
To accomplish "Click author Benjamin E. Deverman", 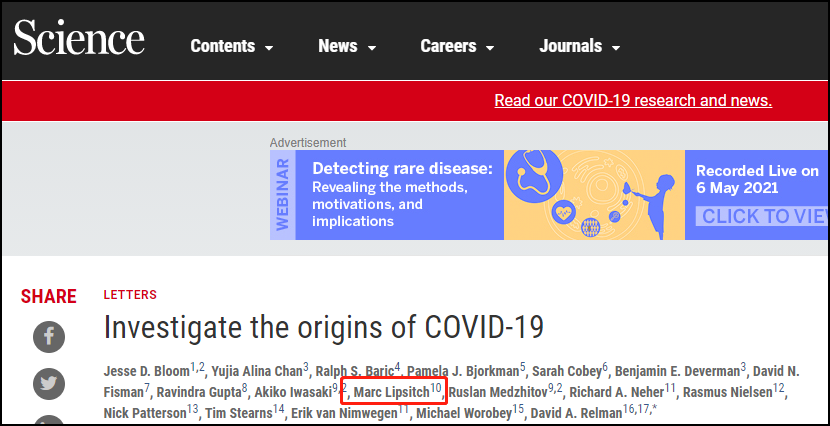I will 677,371.
